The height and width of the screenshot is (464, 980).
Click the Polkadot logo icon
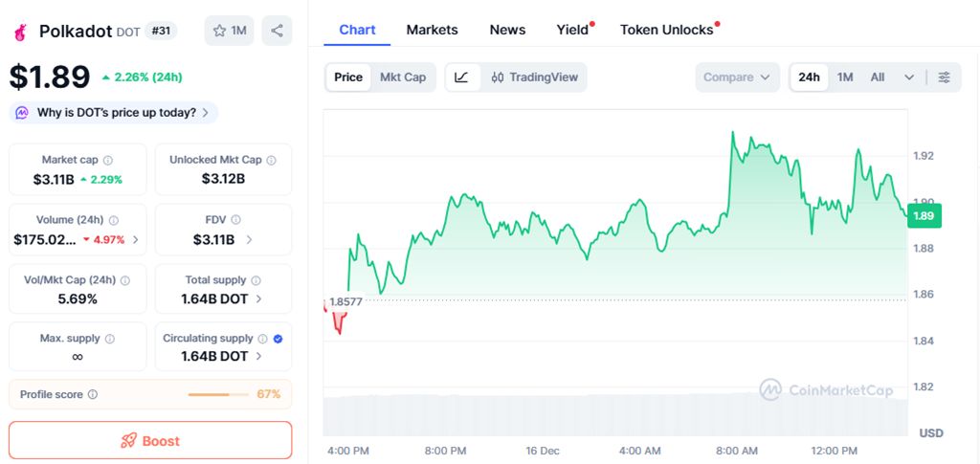(x=19, y=32)
